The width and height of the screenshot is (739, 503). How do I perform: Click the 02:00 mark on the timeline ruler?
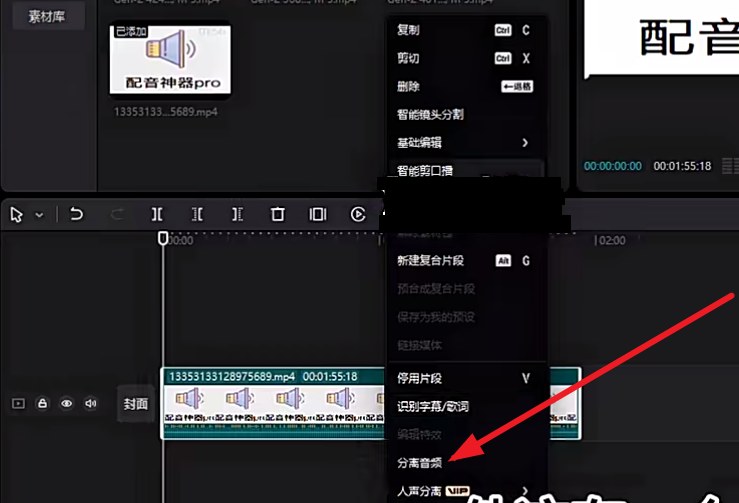point(611,240)
